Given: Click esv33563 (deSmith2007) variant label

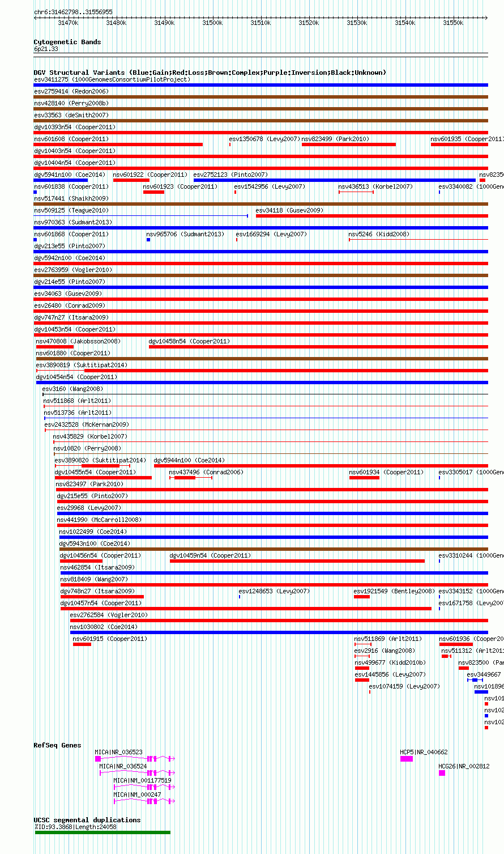Looking at the screenshot, I should pos(71,115).
